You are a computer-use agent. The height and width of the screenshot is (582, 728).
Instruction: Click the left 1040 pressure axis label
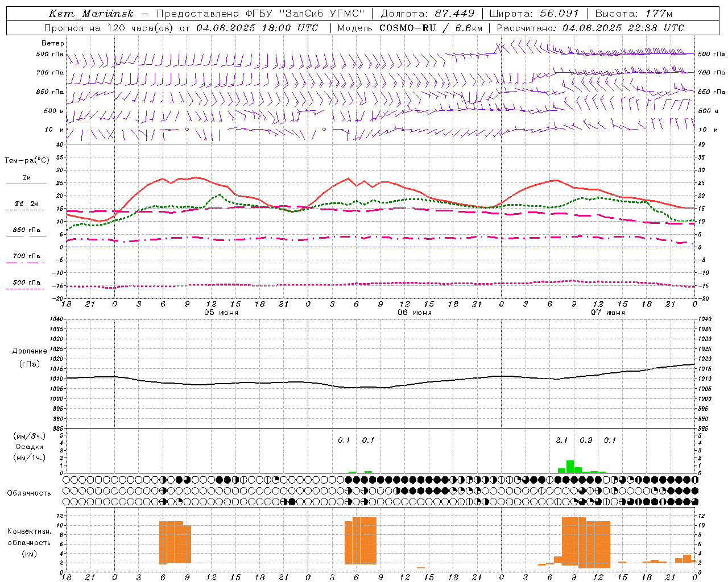pyautogui.click(x=57, y=319)
